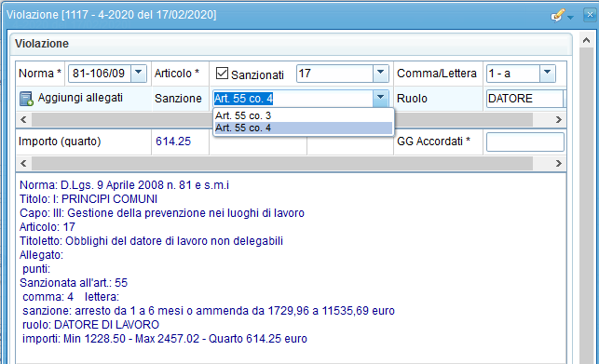Click left arrow of upper horizontal scrollbar
Image resolution: width=599 pixels, height=364 pixels.
point(23,119)
